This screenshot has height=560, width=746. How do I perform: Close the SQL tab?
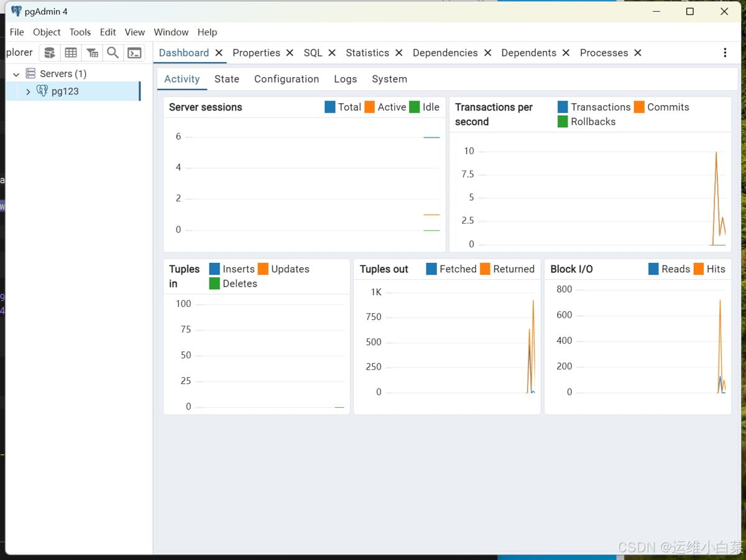332,53
